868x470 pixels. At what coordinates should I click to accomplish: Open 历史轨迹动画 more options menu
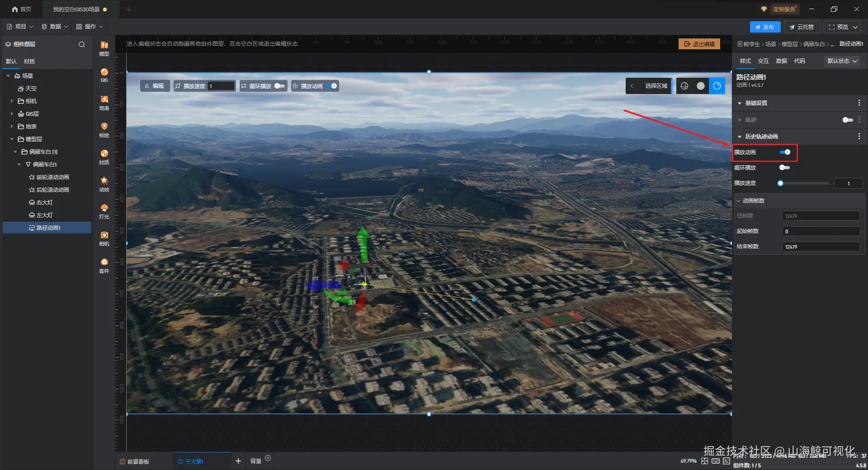coord(859,136)
